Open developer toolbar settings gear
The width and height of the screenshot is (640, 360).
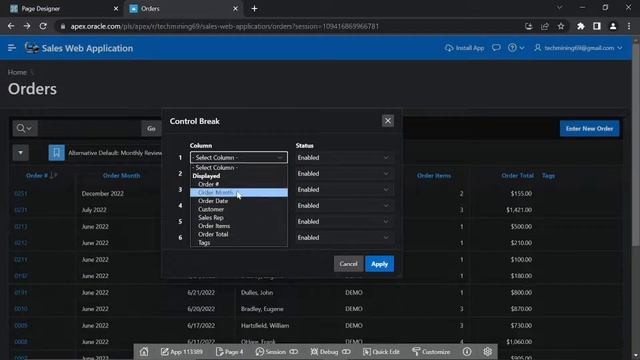point(487,351)
